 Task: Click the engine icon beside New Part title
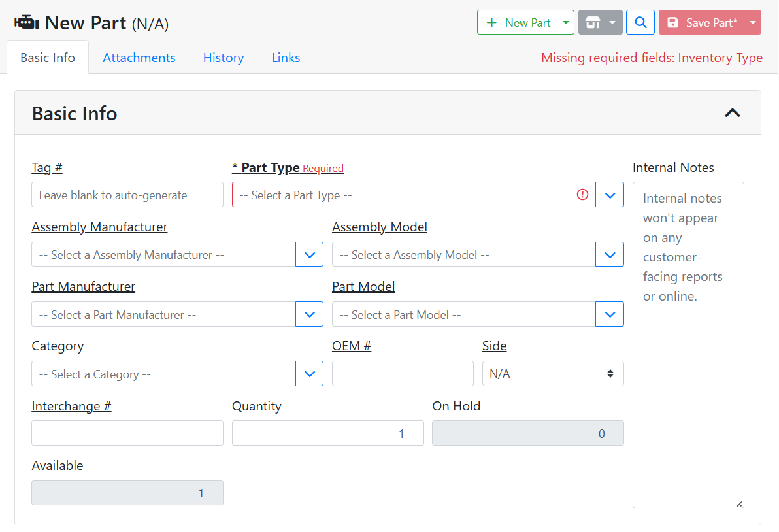27,22
